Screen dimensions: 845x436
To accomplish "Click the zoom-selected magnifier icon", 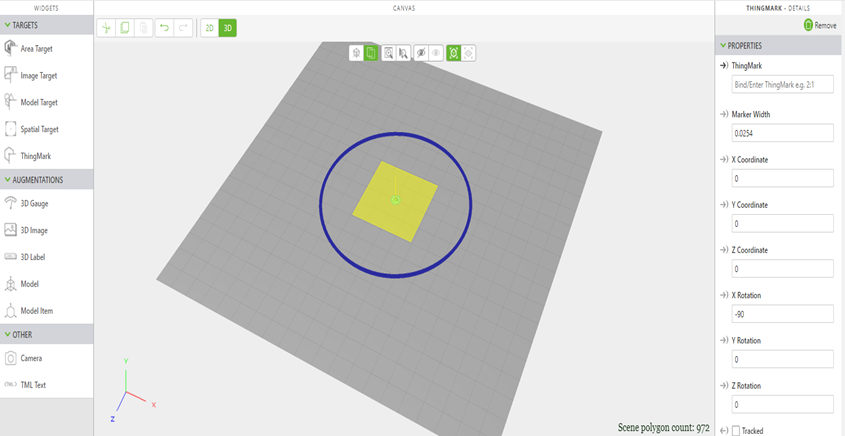I will pyautogui.click(x=403, y=53).
